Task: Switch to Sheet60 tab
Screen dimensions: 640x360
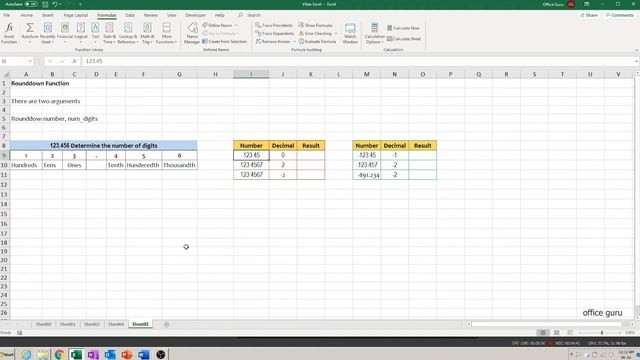Action: click(x=43, y=324)
